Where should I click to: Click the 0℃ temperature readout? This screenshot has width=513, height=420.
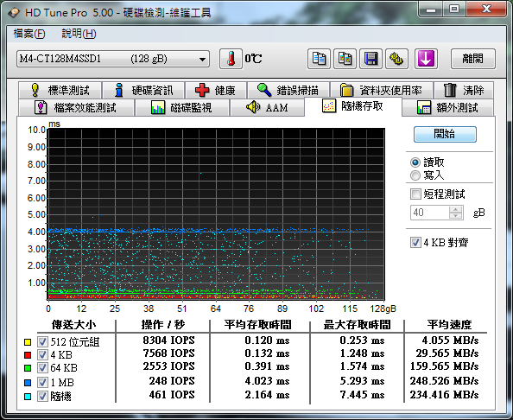coord(253,59)
